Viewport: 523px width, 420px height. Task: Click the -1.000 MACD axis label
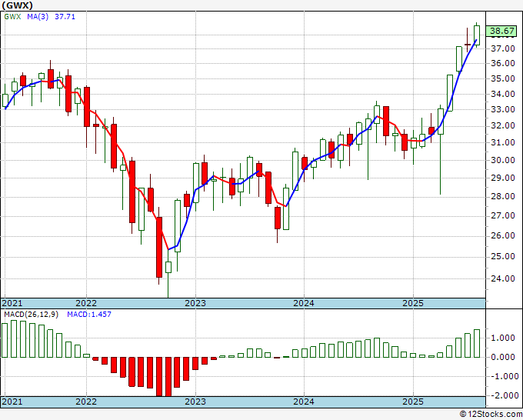[x=504, y=376]
